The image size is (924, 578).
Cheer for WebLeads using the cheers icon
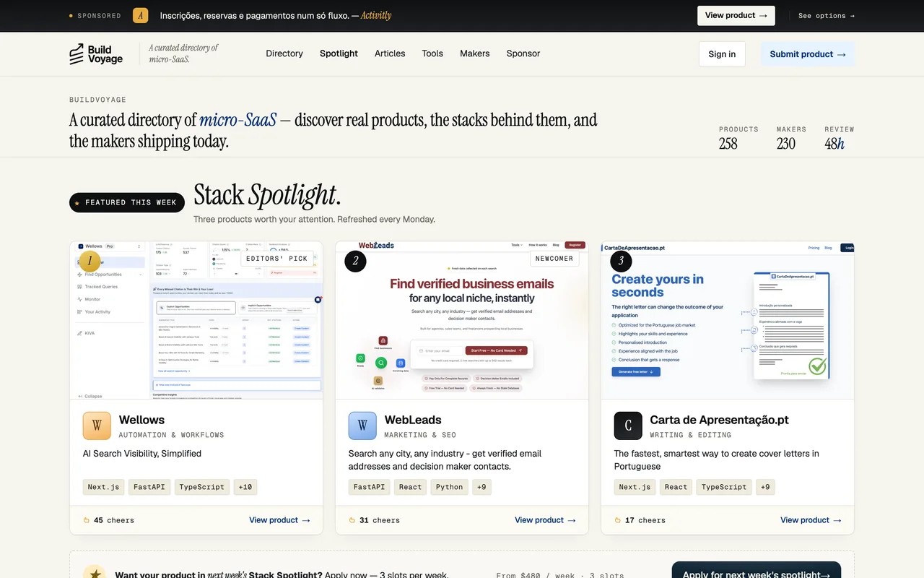[352, 520]
